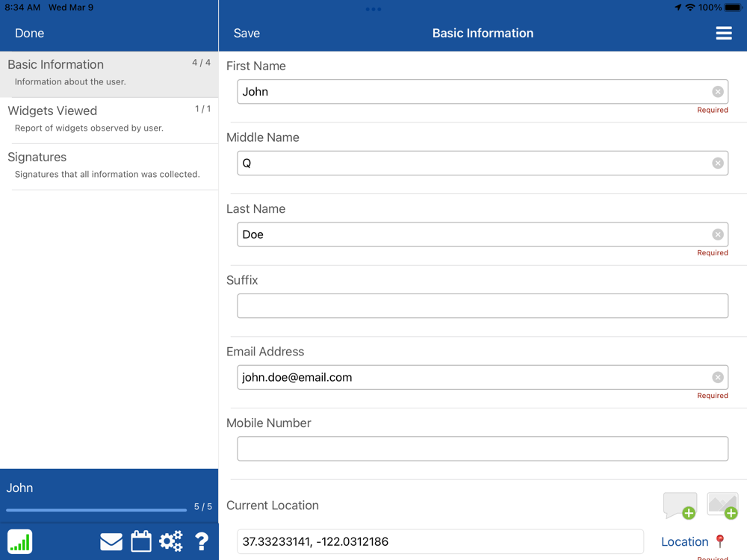
Task: Edit the Middle Name field
Action: tap(483, 164)
